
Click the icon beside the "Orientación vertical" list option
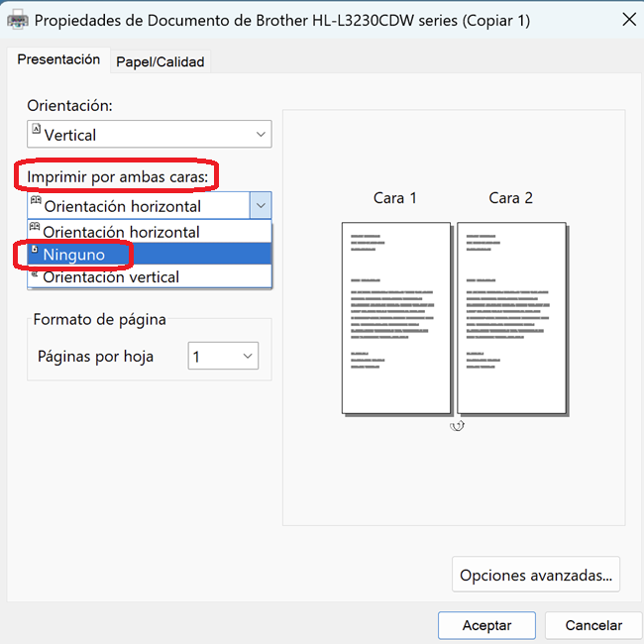point(36,274)
